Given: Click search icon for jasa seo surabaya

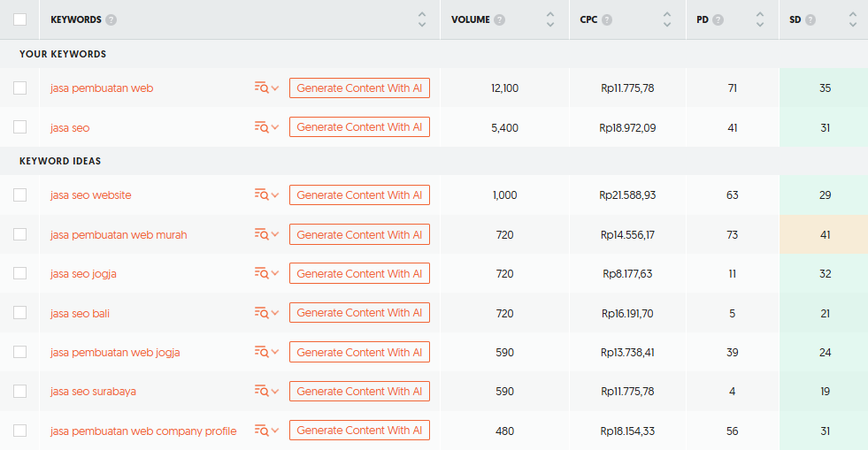Looking at the screenshot, I should click(x=261, y=391).
